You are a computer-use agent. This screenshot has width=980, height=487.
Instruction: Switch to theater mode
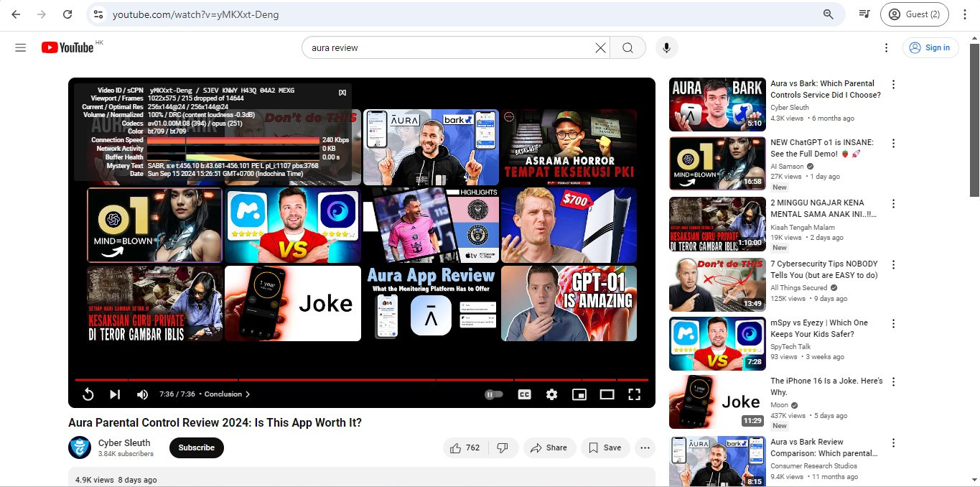tap(607, 394)
